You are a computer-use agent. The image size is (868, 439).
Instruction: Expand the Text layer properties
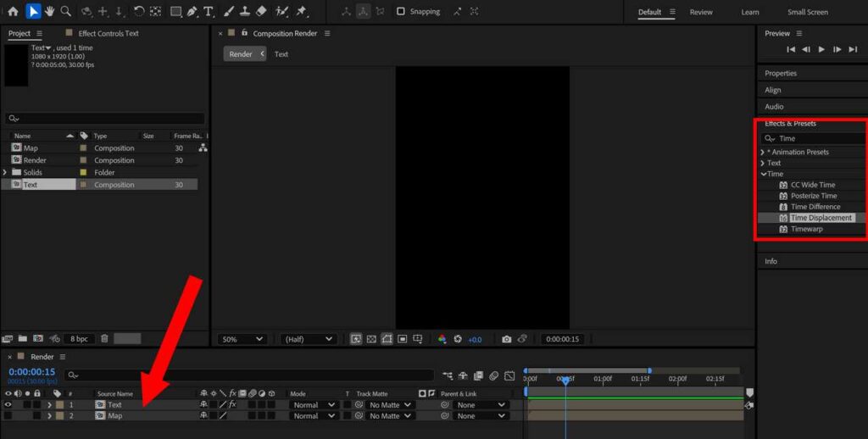pyautogui.click(x=49, y=405)
